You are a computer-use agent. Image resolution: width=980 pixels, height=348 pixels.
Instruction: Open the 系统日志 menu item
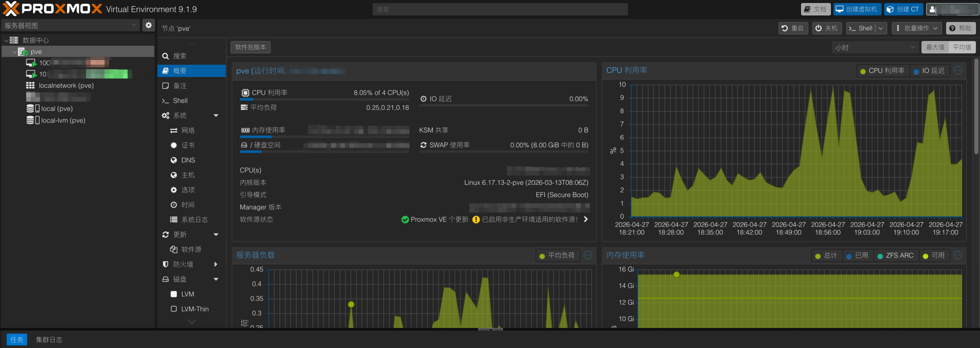[x=191, y=220]
